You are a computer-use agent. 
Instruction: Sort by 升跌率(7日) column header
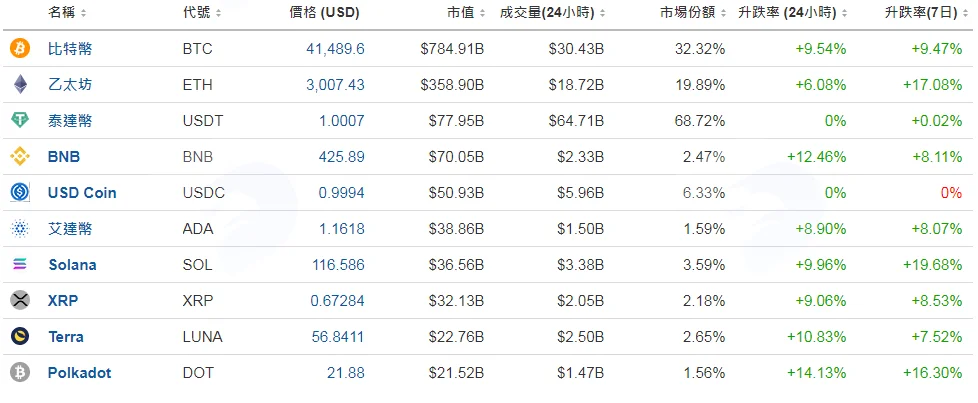[x=925, y=12]
